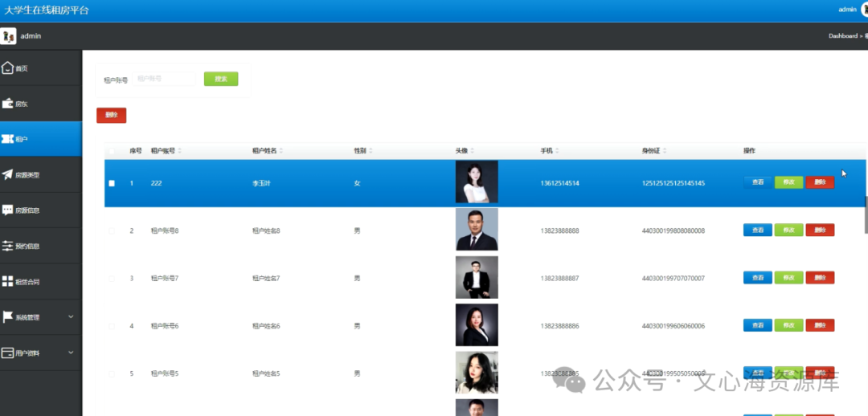Open the avatar photo of 李玉叶
Image resolution: width=868 pixels, height=416 pixels.
477,182
